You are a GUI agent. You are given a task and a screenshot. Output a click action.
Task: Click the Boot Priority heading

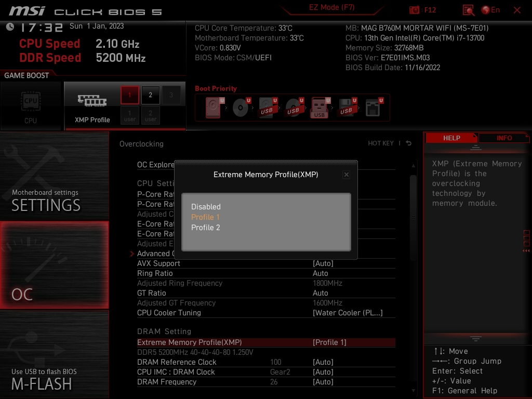tap(216, 88)
